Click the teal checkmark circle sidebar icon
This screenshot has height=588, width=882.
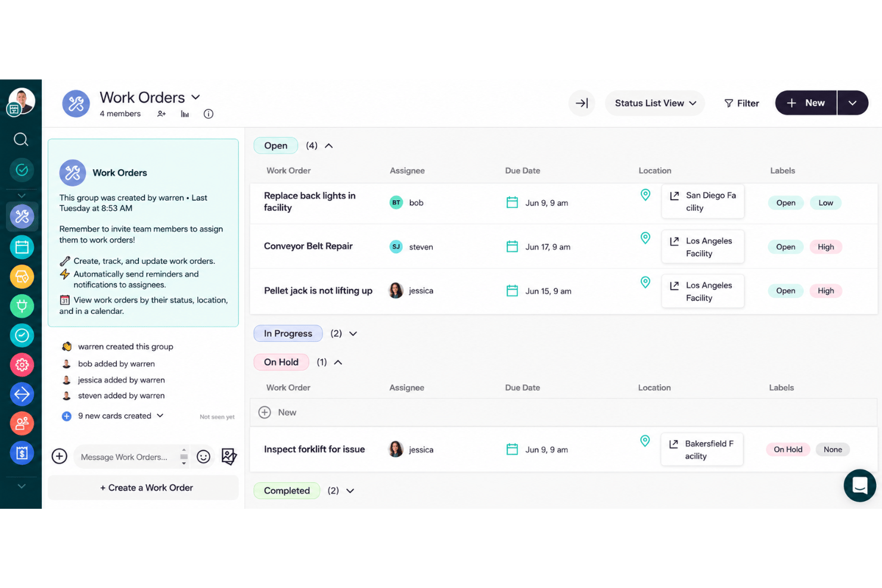(21, 170)
